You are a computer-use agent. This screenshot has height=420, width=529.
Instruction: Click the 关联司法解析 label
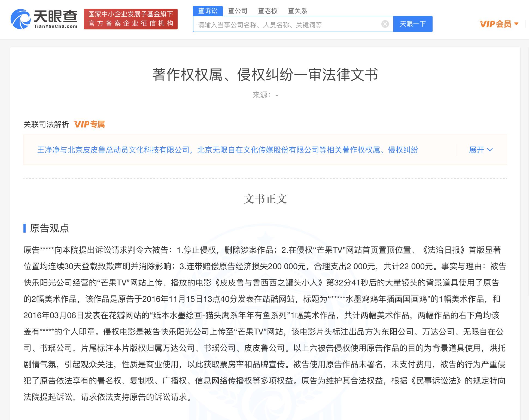46,124
